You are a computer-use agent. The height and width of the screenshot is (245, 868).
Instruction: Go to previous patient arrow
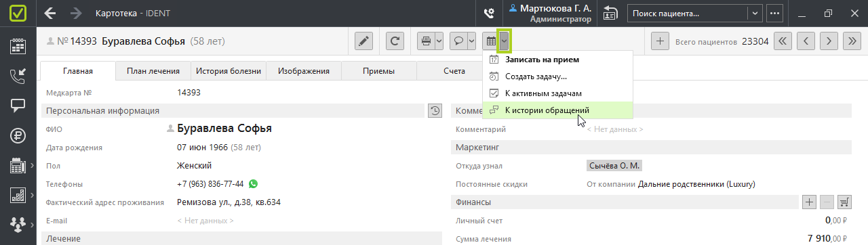tap(806, 41)
